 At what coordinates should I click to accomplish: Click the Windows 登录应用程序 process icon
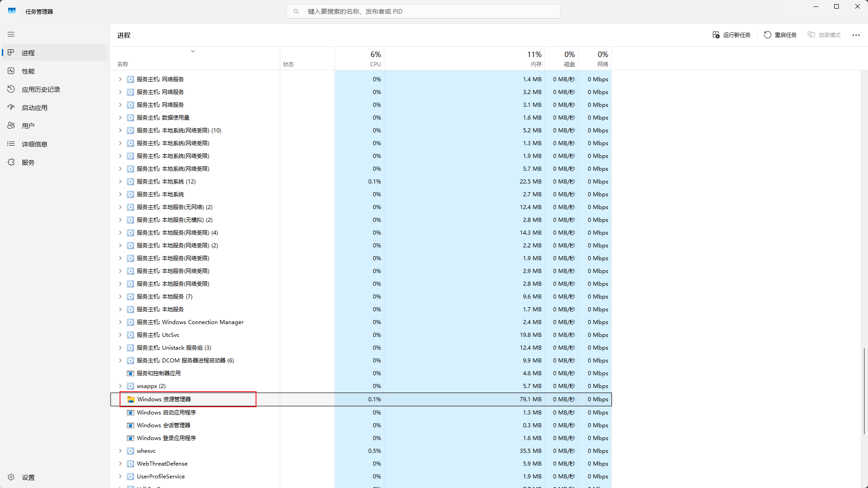(131, 438)
